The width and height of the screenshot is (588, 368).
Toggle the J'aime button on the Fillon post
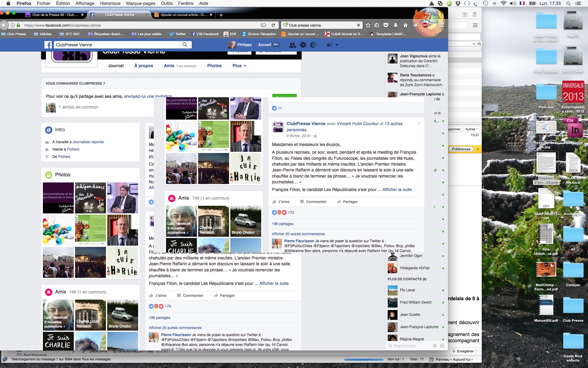click(281, 202)
